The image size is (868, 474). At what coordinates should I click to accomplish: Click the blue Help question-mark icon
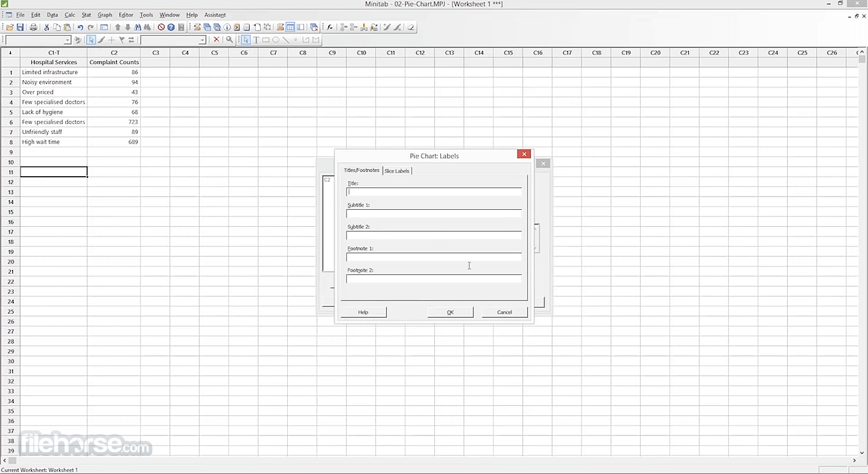(171, 27)
